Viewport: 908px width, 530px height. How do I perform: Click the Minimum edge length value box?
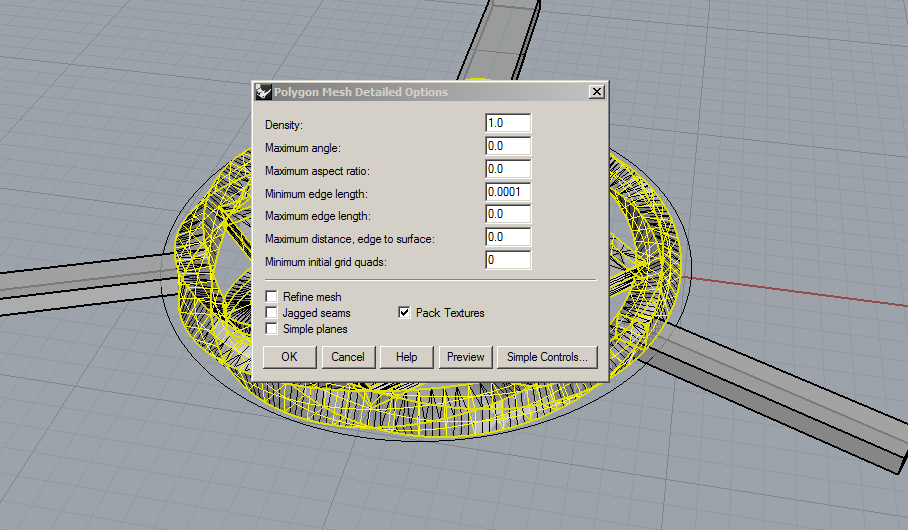click(507, 192)
